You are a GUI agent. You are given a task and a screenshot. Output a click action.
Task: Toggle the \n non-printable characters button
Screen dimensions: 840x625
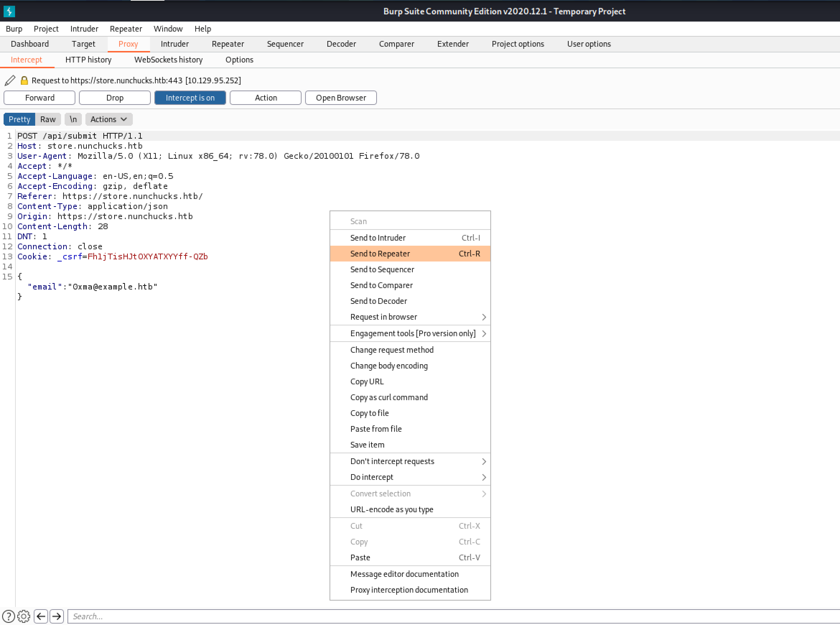click(x=73, y=119)
